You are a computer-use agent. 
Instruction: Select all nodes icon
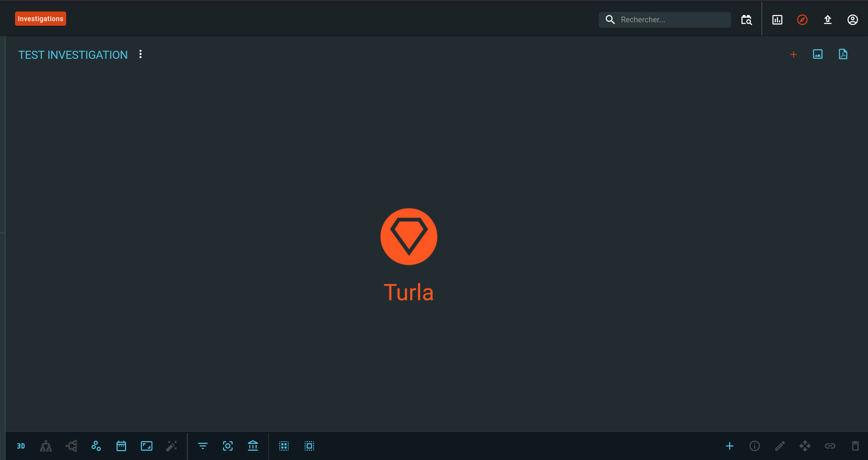coord(309,446)
